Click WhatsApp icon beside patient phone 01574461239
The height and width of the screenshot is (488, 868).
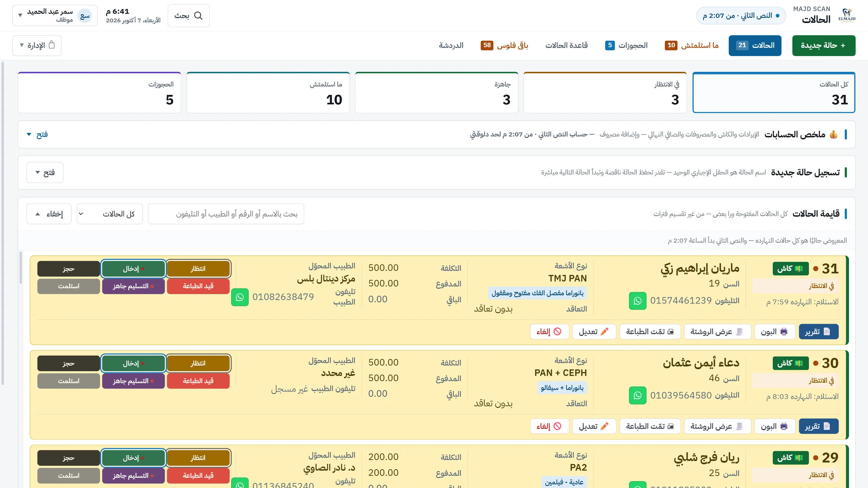tap(637, 301)
